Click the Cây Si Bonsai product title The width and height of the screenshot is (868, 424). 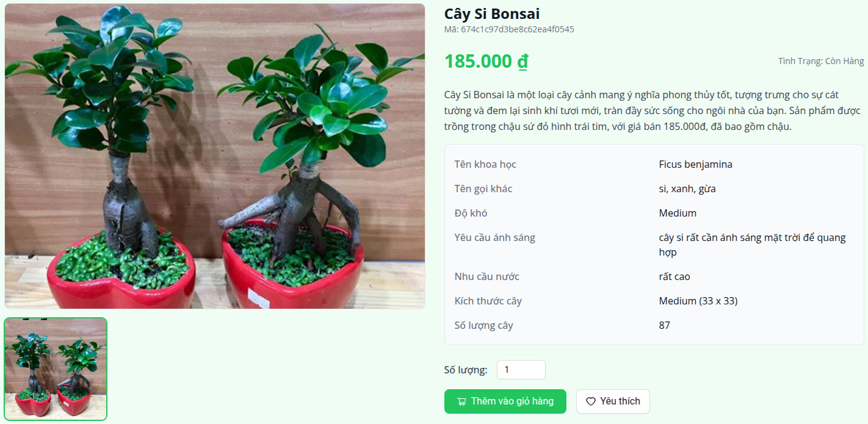click(491, 14)
